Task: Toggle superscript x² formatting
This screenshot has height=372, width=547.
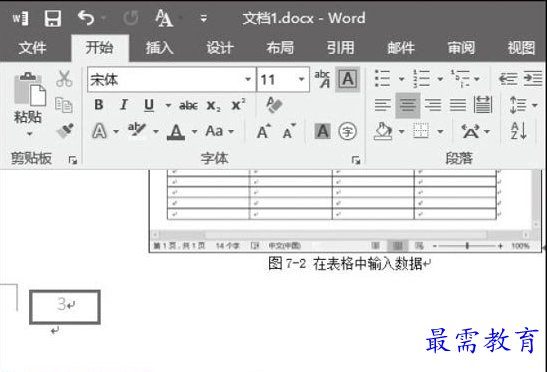Action: point(239,105)
